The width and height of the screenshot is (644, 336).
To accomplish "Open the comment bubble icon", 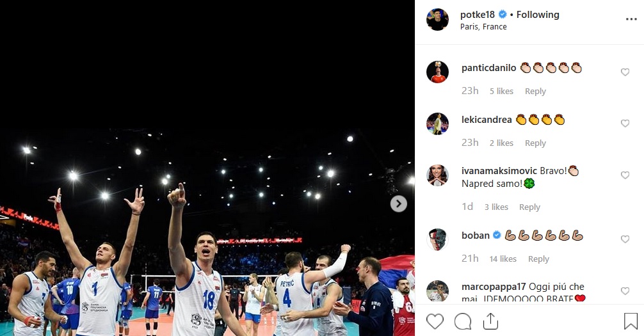I will [463, 321].
